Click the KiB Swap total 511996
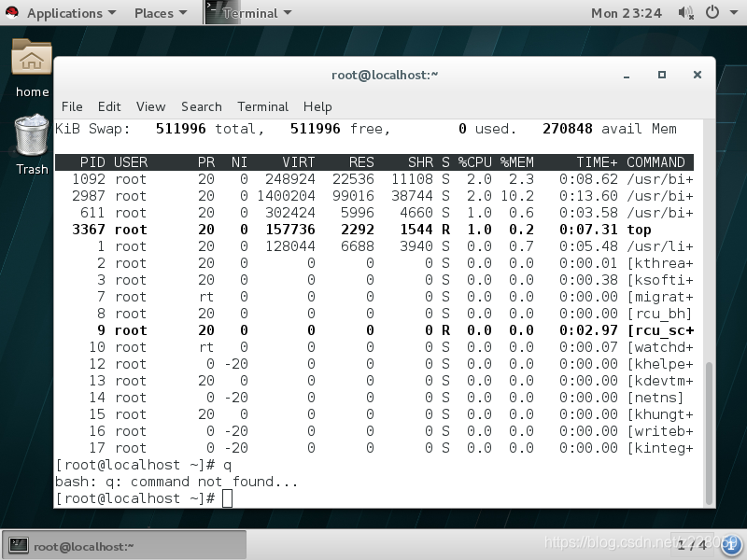Image resolution: width=747 pixels, height=560 pixels. pos(180,129)
